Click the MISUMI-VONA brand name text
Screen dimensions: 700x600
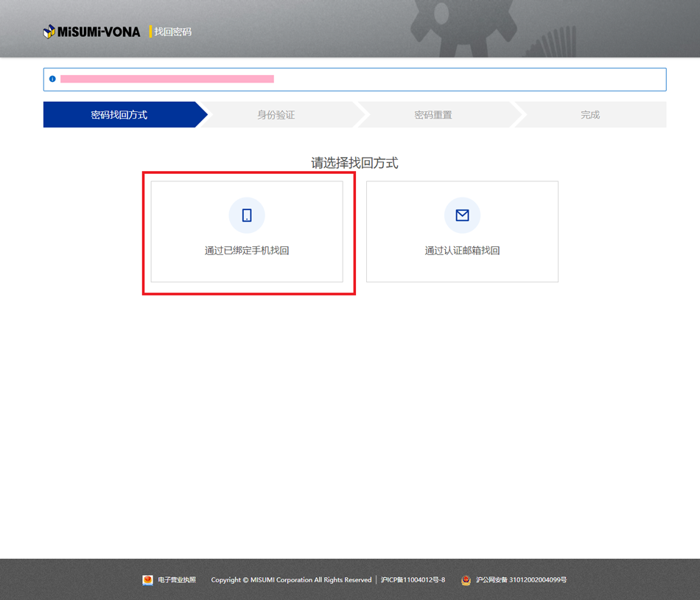coord(99,32)
